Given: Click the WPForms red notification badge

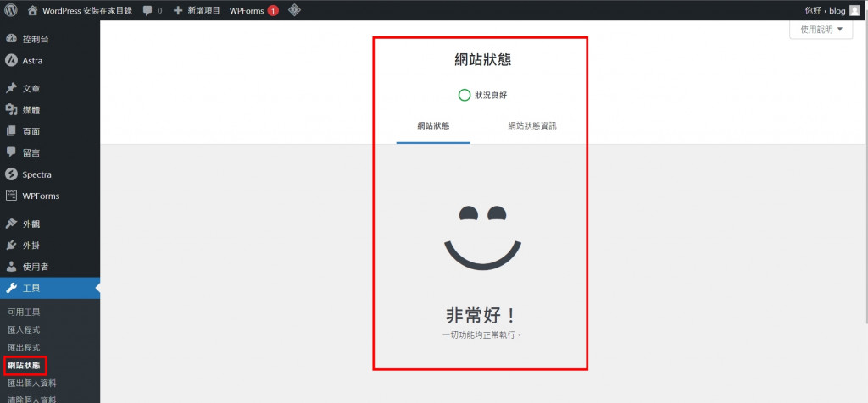Looking at the screenshot, I should [273, 10].
